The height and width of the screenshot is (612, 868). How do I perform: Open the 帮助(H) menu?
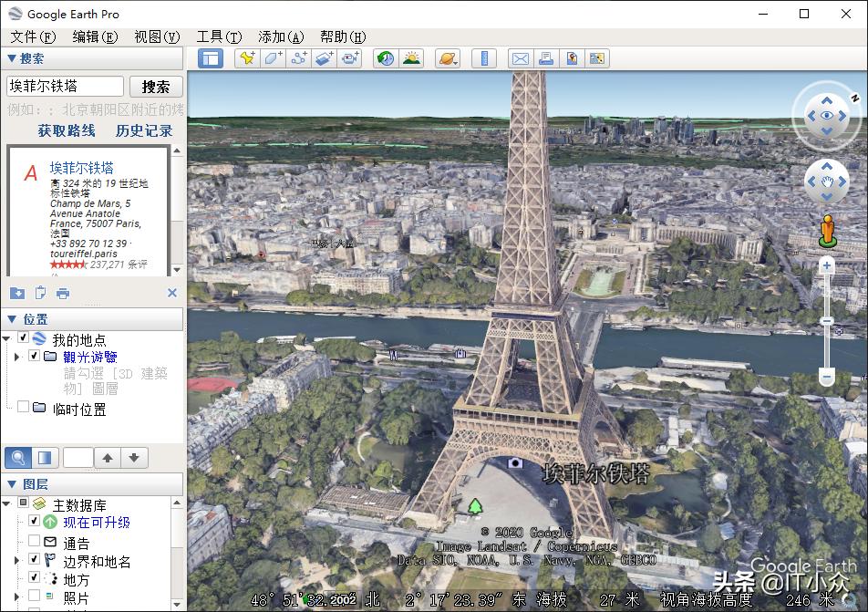pos(343,37)
